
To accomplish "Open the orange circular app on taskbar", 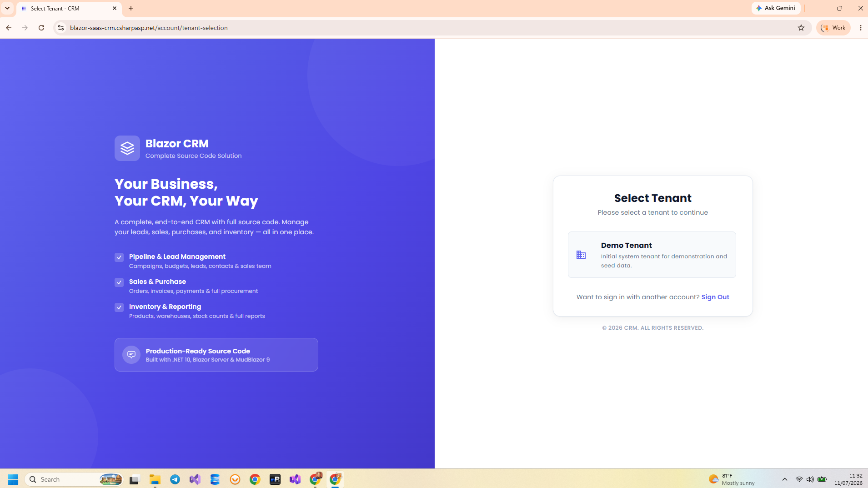I will [x=235, y=479].
